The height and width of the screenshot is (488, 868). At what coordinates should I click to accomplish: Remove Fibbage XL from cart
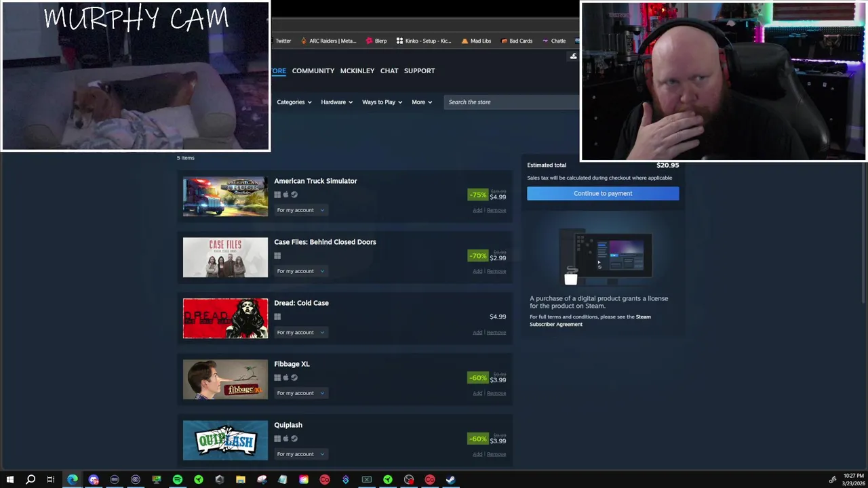(496, 393)
